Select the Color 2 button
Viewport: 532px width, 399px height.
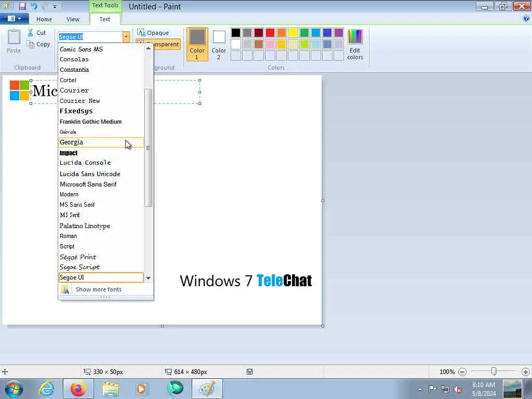click(219, 45)
